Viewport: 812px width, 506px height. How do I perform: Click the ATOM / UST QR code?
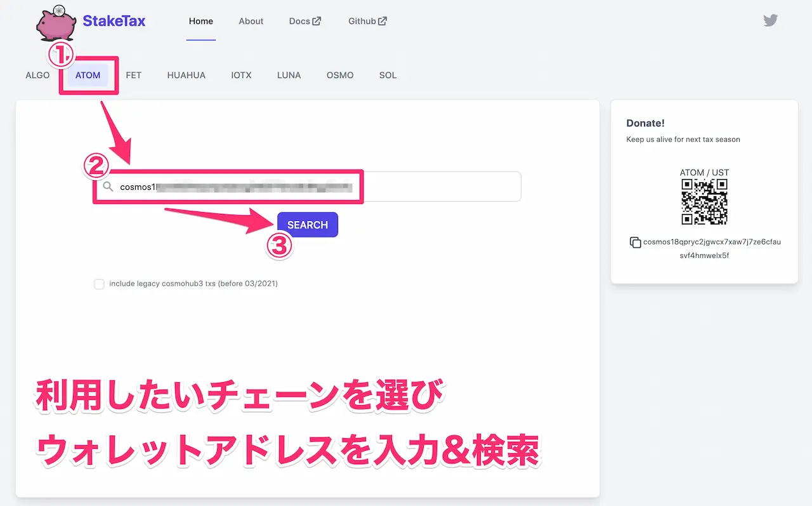tap(704, 203)
